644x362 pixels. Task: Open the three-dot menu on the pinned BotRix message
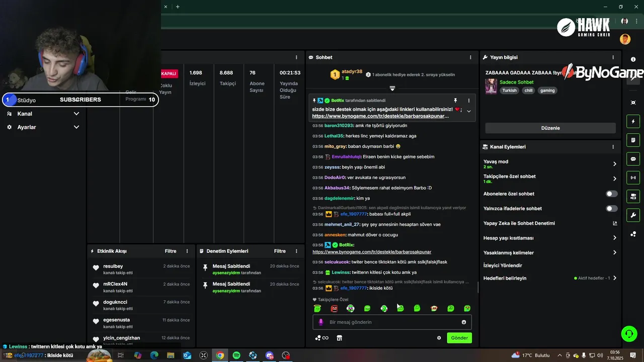(x=468, y=101)
